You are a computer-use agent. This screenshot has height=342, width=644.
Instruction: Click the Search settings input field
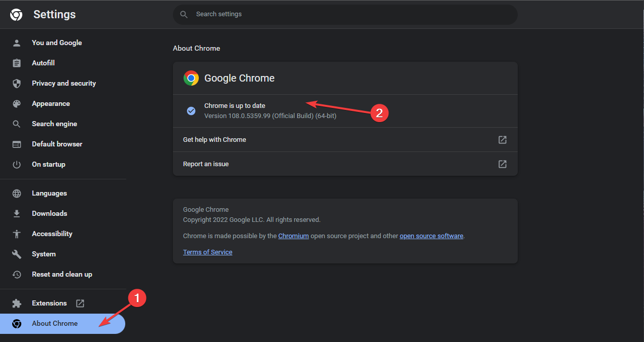(x=345, y=14)
